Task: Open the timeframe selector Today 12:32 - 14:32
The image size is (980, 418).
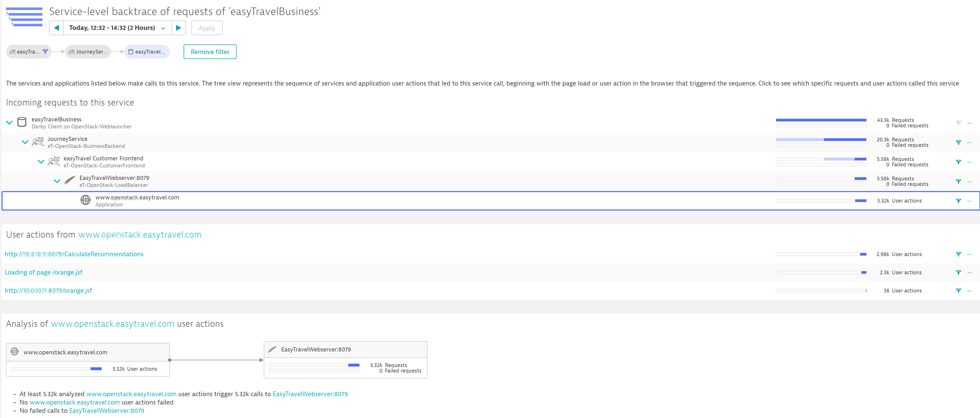Action: (x=117, y=28)
